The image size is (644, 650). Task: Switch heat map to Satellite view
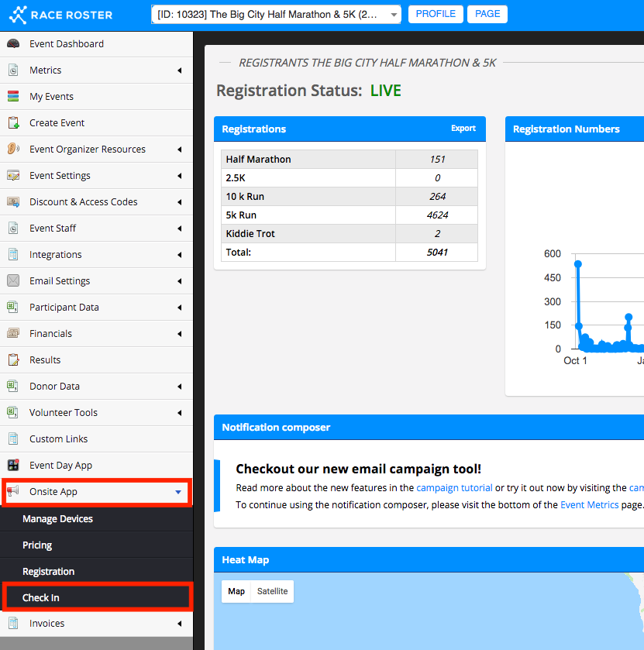[272, 591]
